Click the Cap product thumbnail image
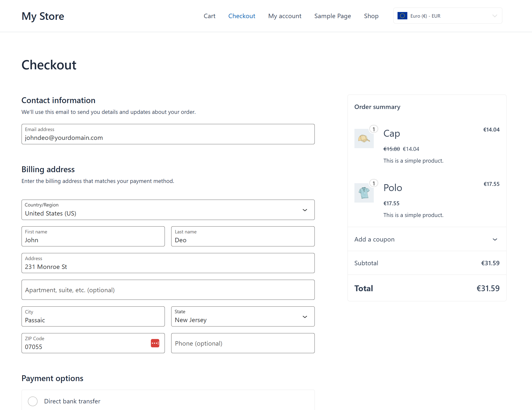The height and width of the screenshot is (410, 532). 364,139
